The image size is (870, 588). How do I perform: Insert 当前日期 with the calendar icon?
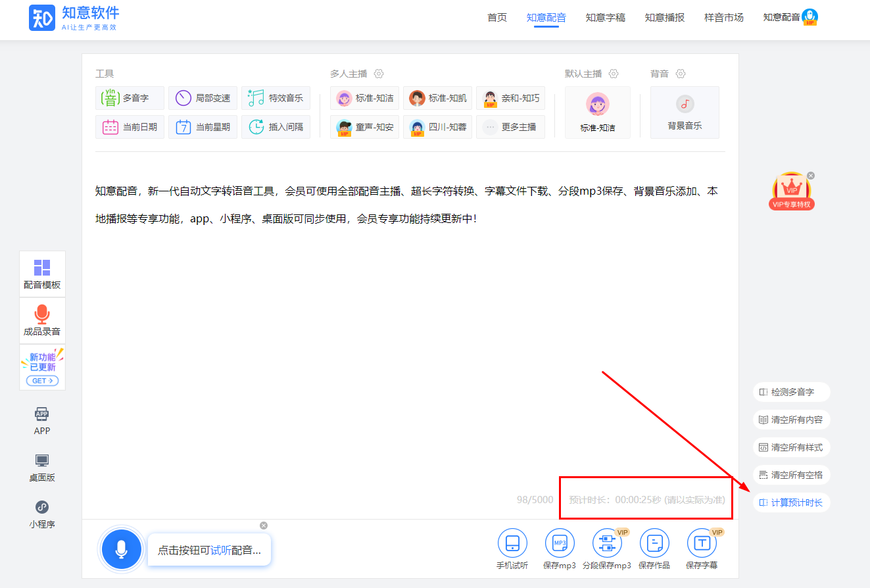coord(110,127)
